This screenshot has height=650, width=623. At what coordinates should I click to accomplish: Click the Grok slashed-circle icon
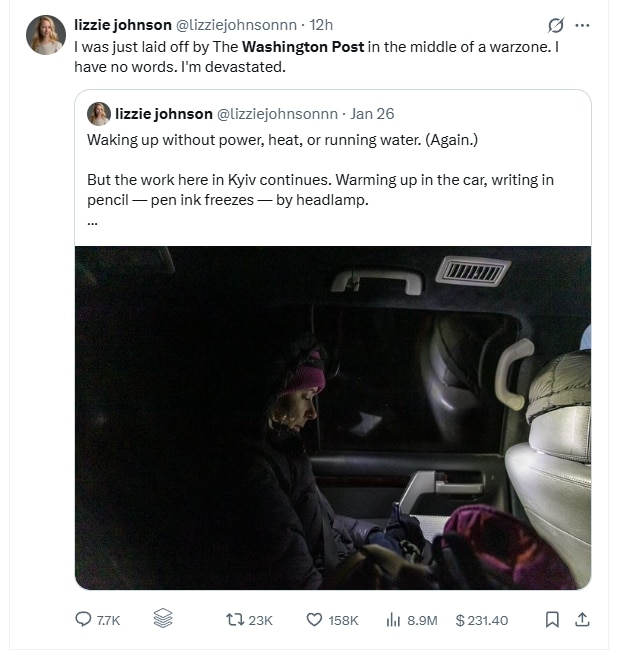(x=555, y=25)
